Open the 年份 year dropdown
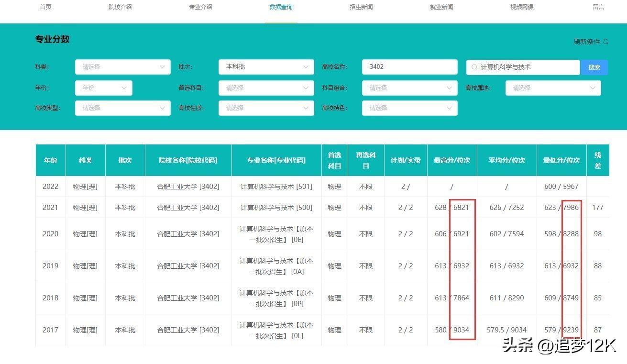The image size is (627, 364). (103, 88)
